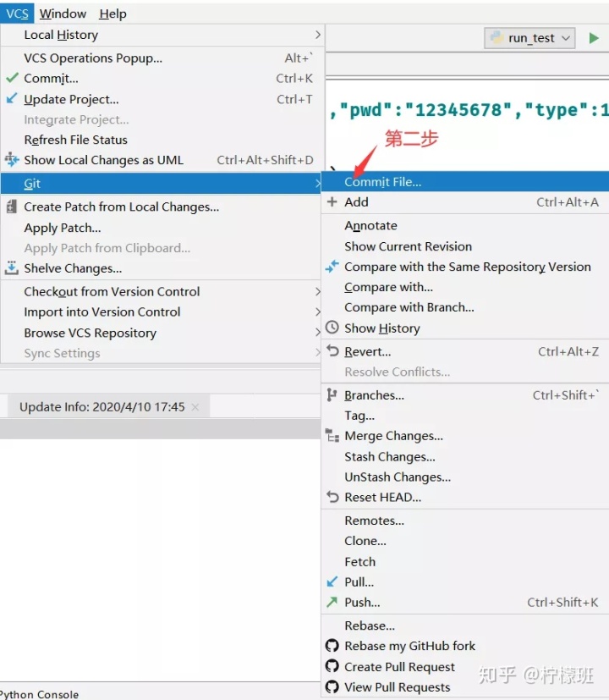Click the Python icon in run_test selector
609x700 pixels.
click(497, 37)
